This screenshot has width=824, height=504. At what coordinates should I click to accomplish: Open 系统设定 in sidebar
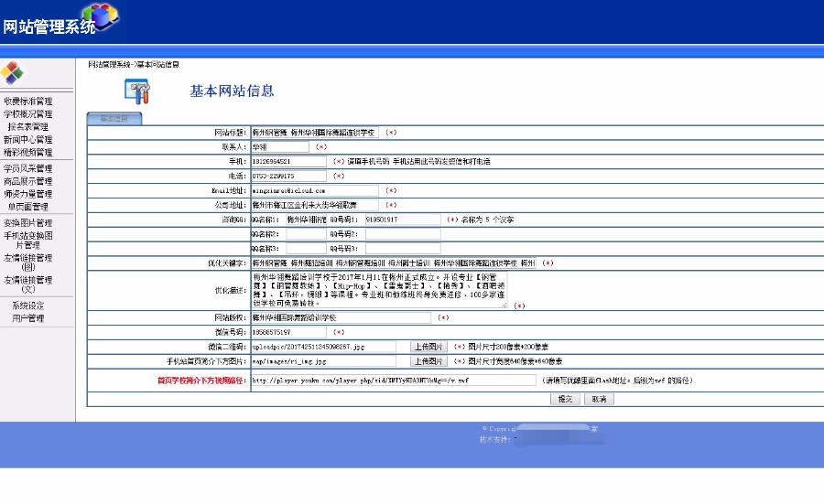click(x=27, y=306)
